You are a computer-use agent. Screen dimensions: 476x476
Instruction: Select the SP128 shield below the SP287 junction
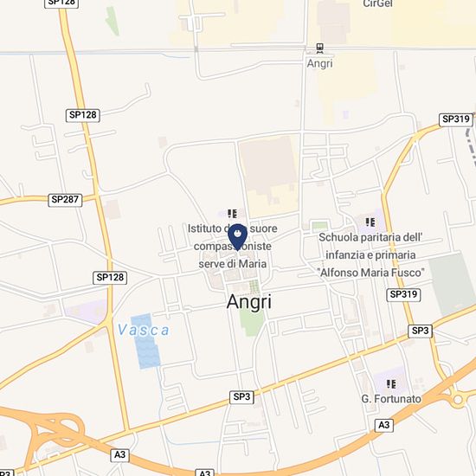click(x=110, y=278)
